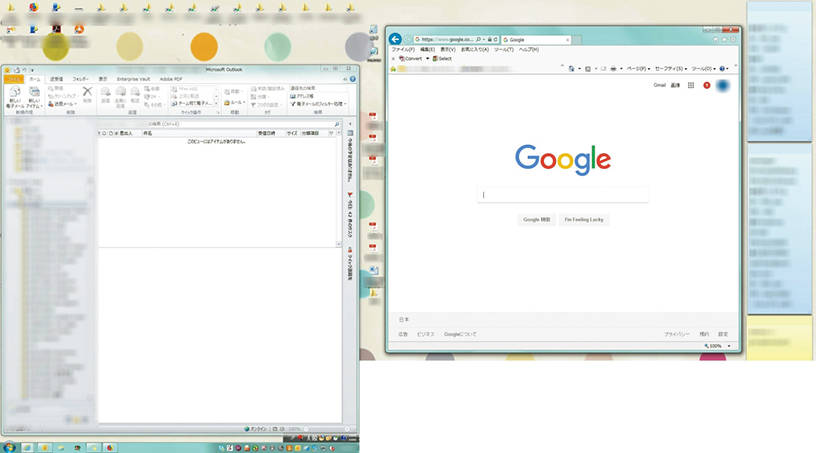This screenshot has width=816, height=453.
Task: Click the home icon in IE command bar
Action: tap(570, 69)
